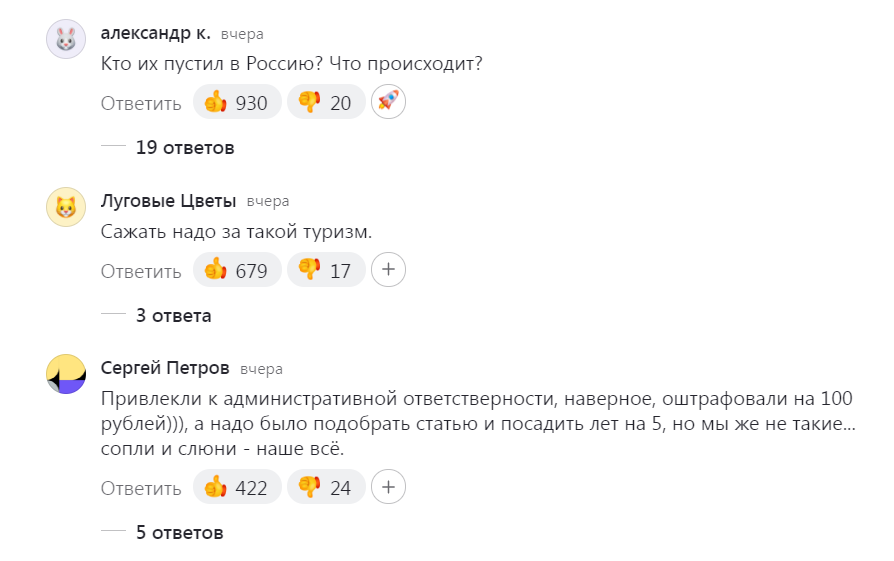Reply to Луговые Цветы's comment
This screenshot has height=561, width=894.
141,270
